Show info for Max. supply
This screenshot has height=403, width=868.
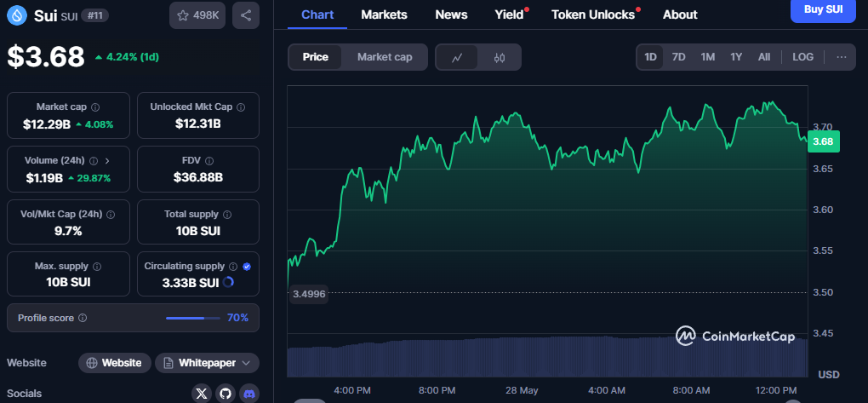(97, 267)
